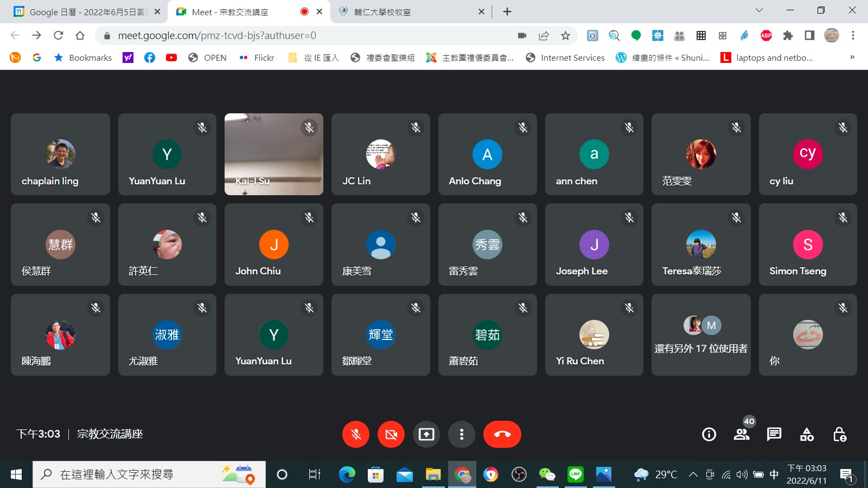
Task: Toggle Windows input language indicator
Action: point(774,475)
